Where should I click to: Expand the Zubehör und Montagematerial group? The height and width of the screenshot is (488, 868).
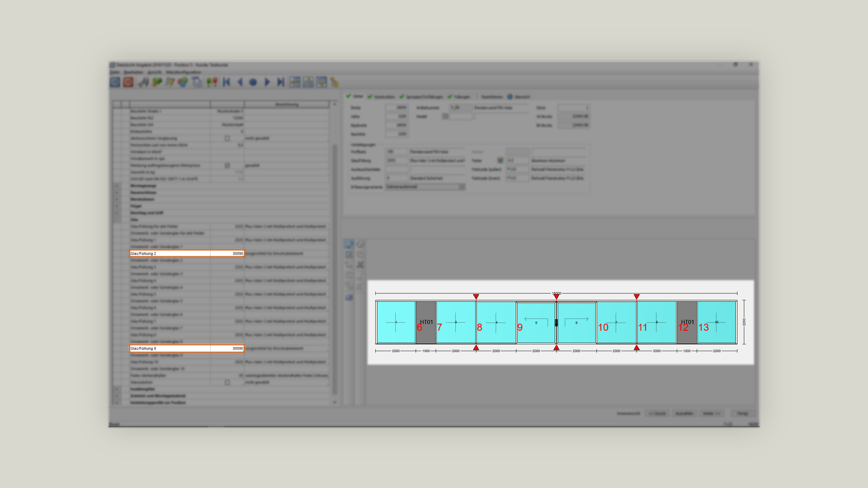pyautogui.click(x=117, y=396)
